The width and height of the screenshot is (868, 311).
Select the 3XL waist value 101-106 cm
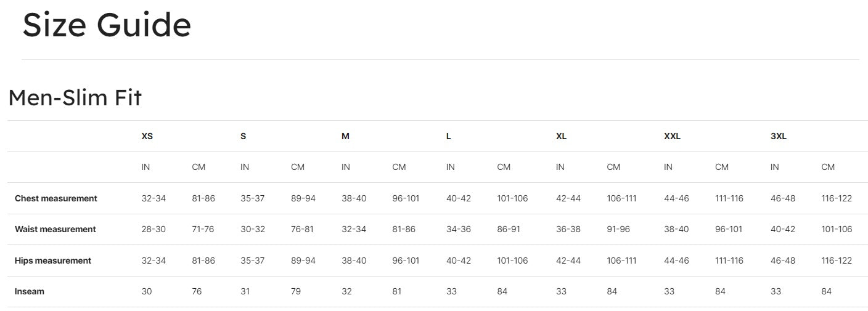click(x=837, y=229)
